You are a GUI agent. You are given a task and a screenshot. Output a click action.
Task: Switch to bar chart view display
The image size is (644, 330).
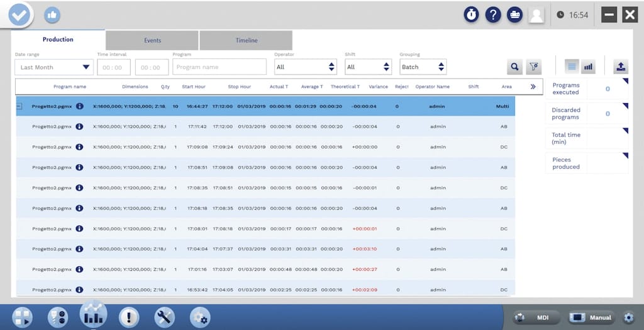(x=588, y=67)
